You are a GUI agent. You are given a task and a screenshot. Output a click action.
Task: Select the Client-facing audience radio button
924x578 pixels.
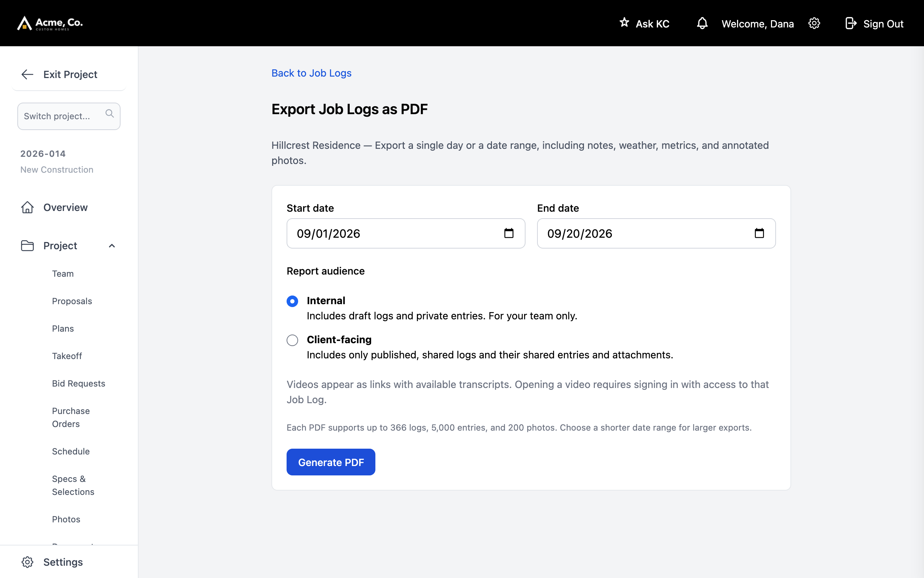(292, 340)
